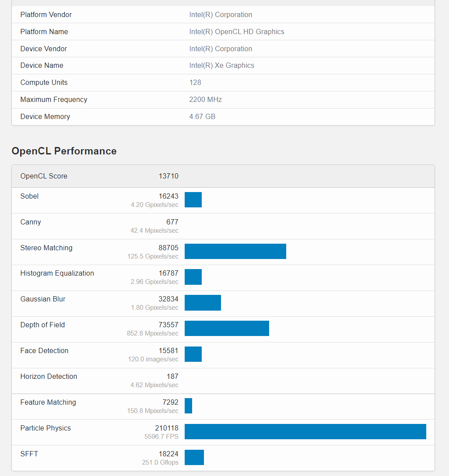Select the 852.8 Mpixels/sec Depth of Field rate
Screen dimensions: 449x476
(152, 333)
